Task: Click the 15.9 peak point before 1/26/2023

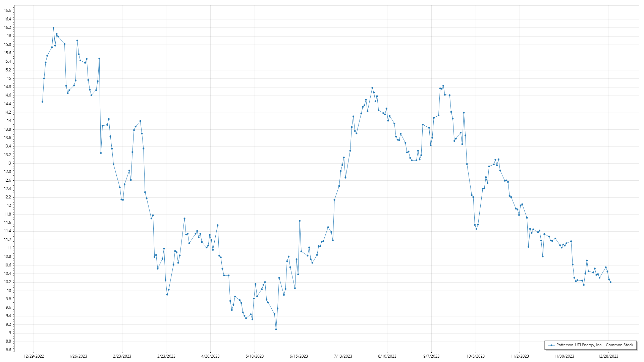Action: click(77, 41)
